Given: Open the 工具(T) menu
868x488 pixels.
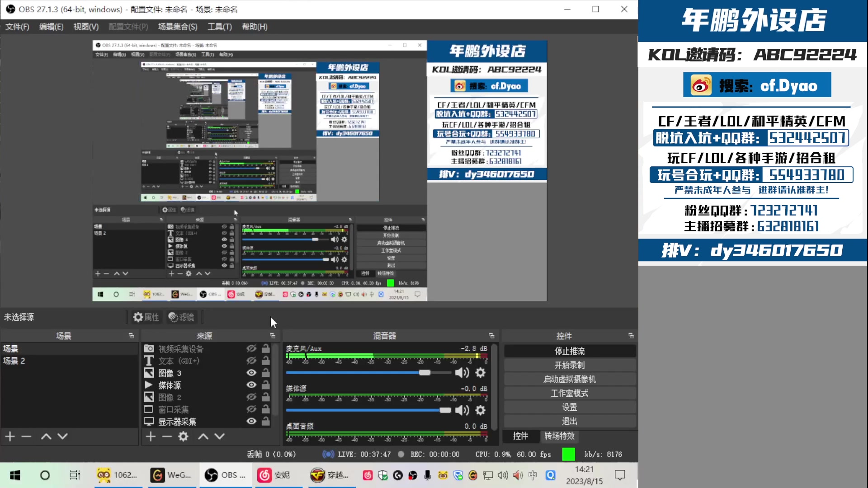Looking at the screenshot, I should [220, 27].
